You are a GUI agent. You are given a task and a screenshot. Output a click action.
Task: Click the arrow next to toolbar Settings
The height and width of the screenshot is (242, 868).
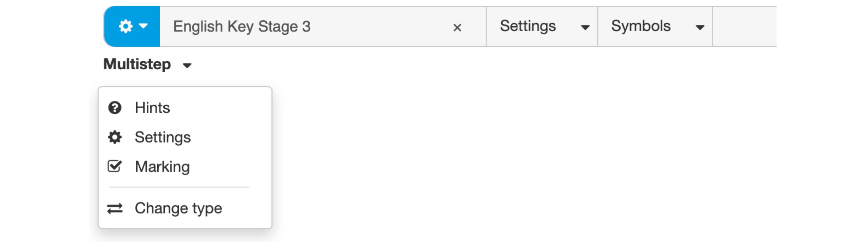point(585,27)
